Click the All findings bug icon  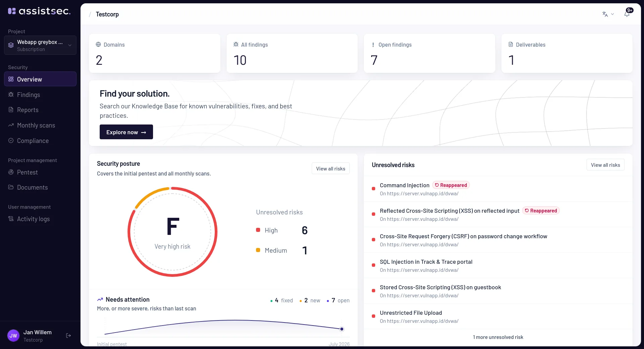pyautogui.click(x=236, y=44)
